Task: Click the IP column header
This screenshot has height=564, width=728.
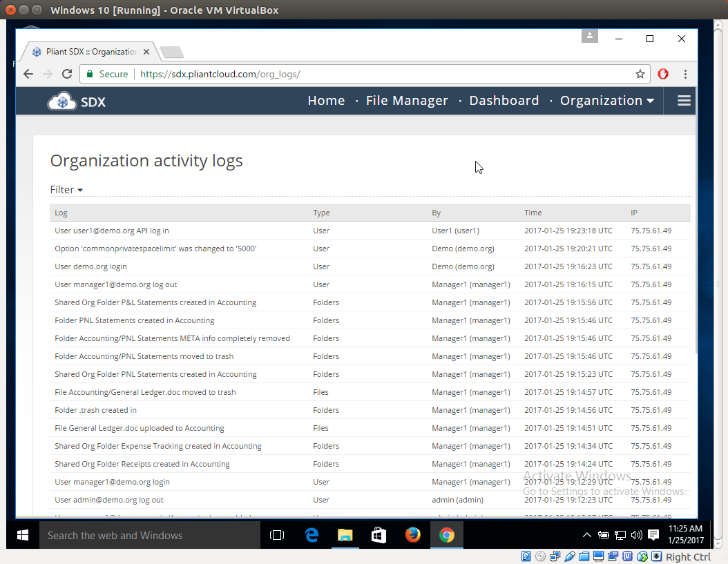Action: [x=634, y=213]
